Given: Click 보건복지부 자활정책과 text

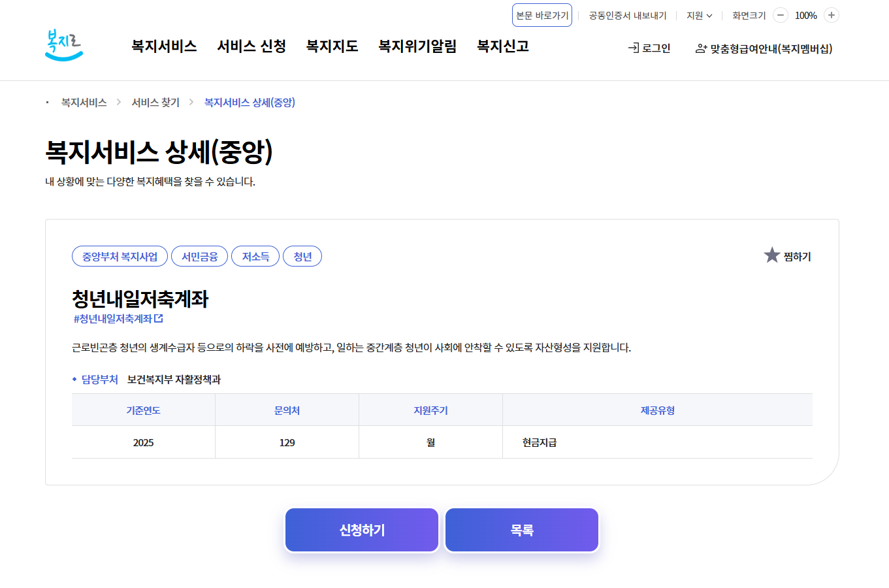Looking at the screenshot, I should (174, 380).
